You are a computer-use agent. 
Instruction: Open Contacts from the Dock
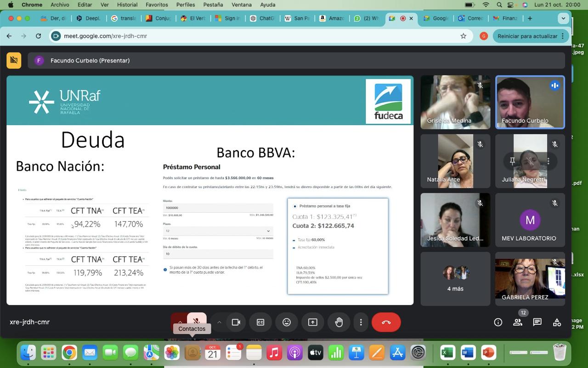[192, 353]
